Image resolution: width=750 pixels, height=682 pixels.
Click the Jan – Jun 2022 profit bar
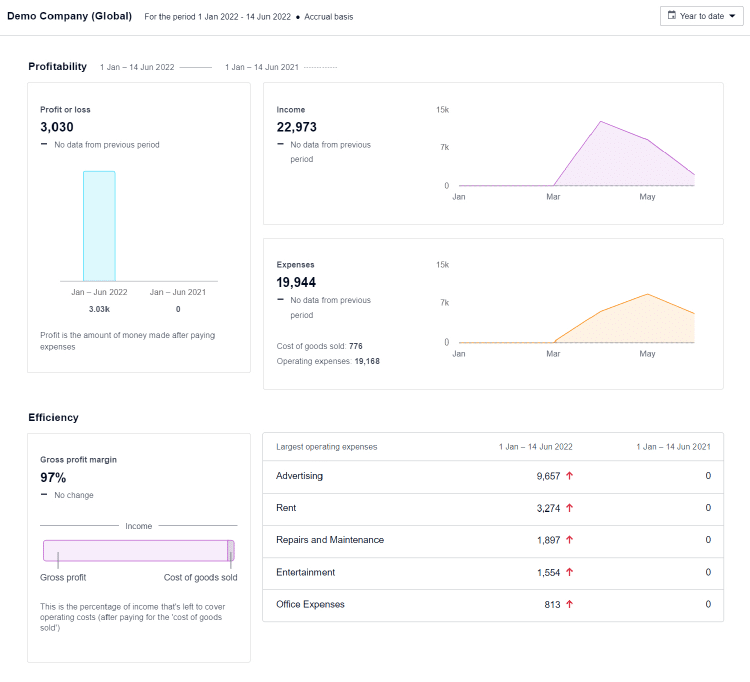(99, 226)
